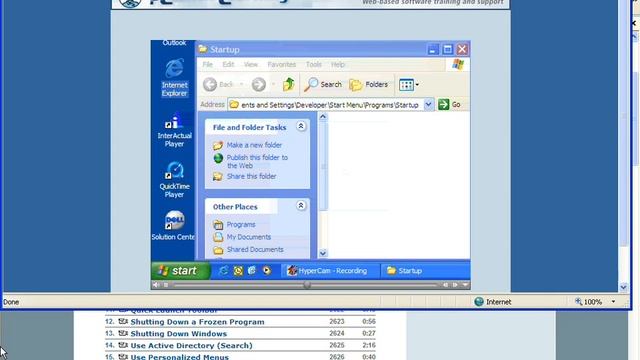This screenshot has height=360, width=640.
Task: Open the Internet Explorer desktop icon
Action: click(x=174, y=78)
